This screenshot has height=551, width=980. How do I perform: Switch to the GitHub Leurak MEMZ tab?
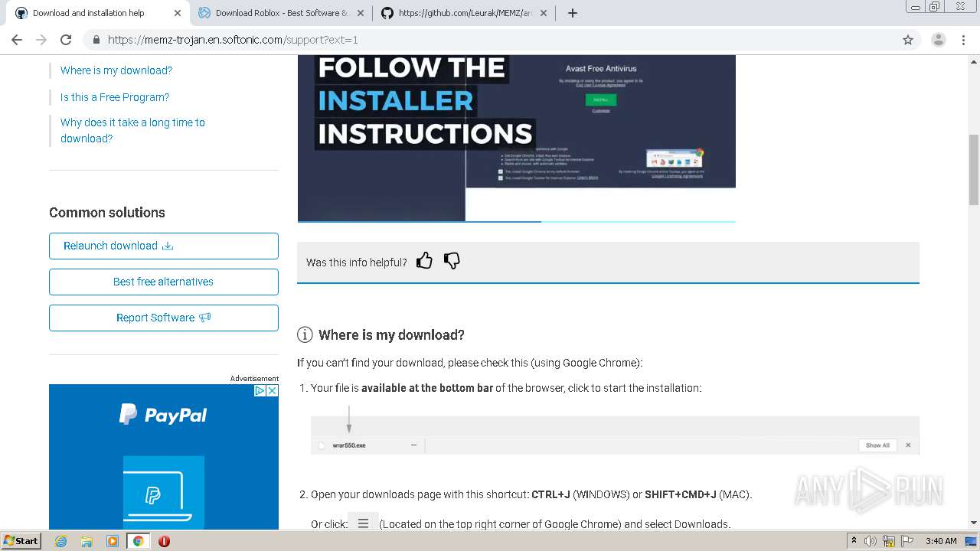[x=465, y=13]
